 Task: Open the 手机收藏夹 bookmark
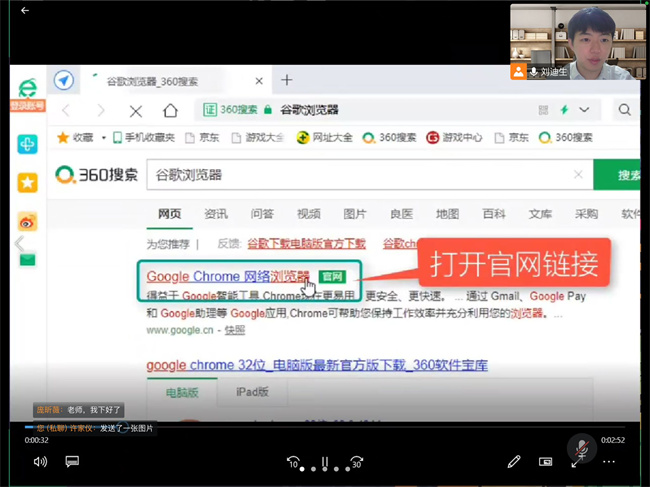click(x=144, y=137)
